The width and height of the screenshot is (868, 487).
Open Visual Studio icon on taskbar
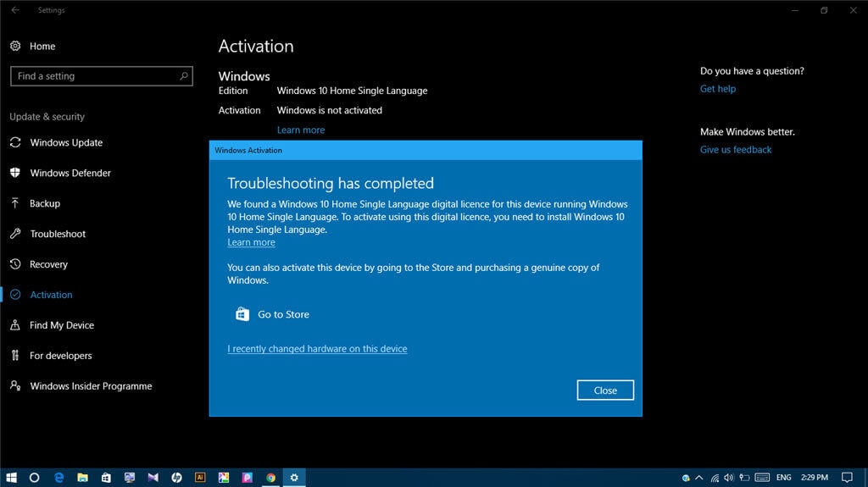[153, 477]
